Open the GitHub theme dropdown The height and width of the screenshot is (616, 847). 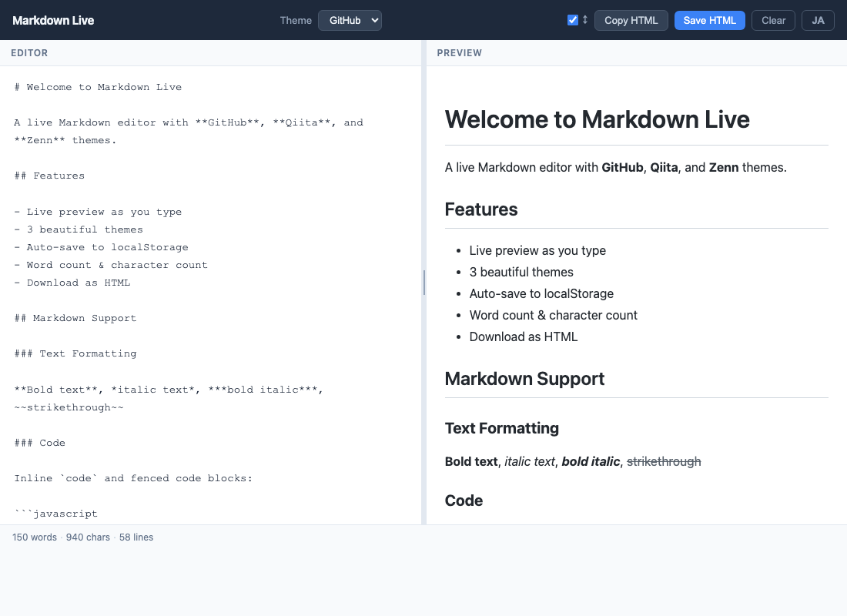coord(350,21)
